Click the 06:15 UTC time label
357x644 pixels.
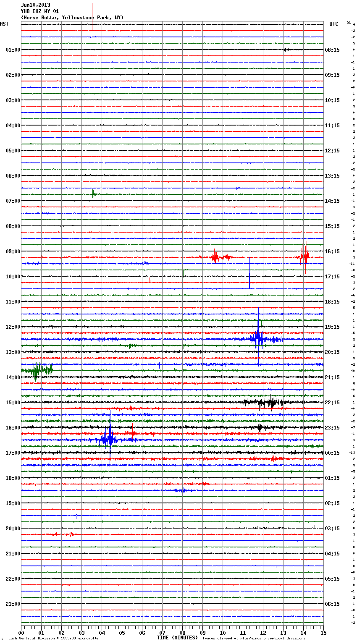pyautogui.click(x=332, y=604)
